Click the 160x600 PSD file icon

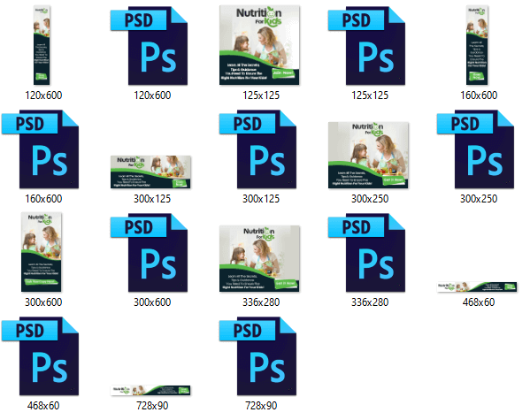(40, 149)
